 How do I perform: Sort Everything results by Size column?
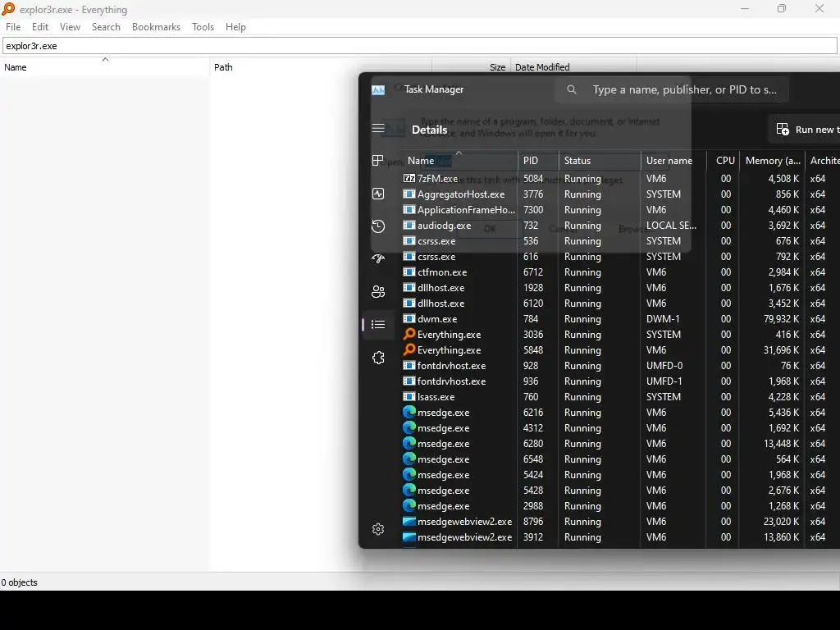tap(472, 67)
